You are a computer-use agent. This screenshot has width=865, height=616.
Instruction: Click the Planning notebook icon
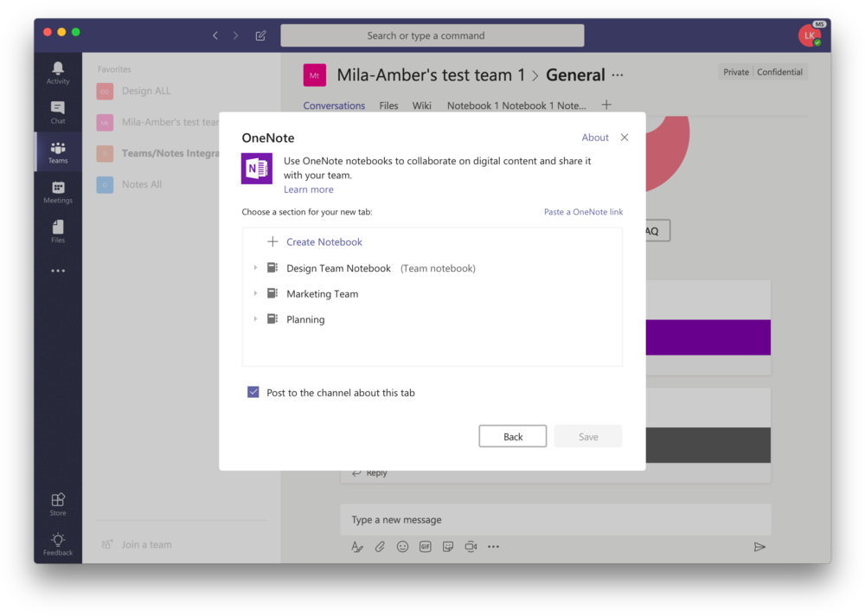point(272,319)
